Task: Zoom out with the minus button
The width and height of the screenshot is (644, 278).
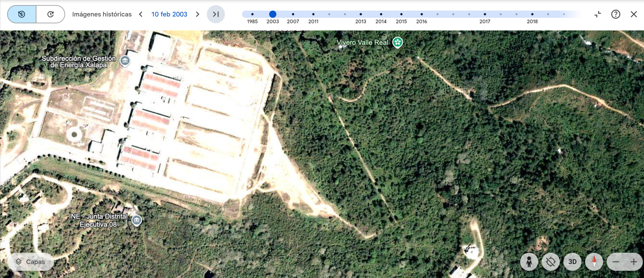Action: [616, 262]
